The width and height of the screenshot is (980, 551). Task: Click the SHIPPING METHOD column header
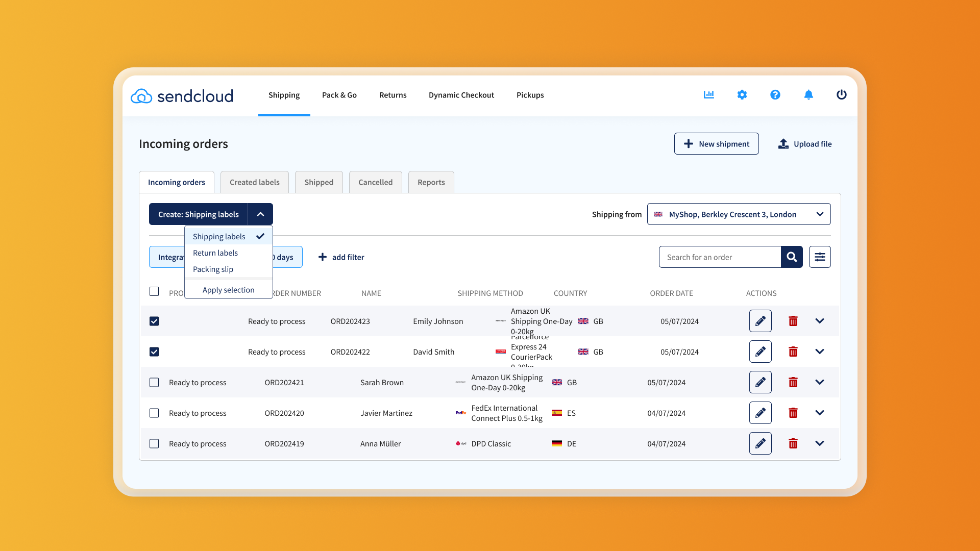(490, 293)
